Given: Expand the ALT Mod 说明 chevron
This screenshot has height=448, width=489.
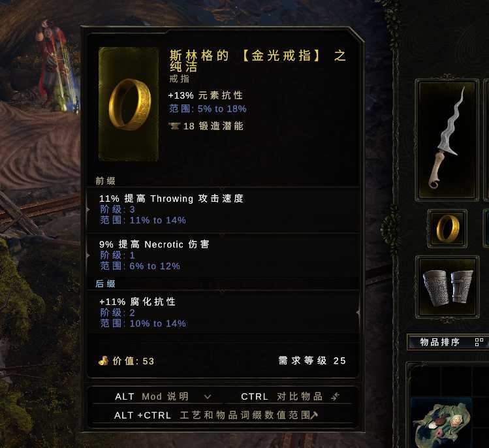Looking at the screenshot, I should 208,397.
